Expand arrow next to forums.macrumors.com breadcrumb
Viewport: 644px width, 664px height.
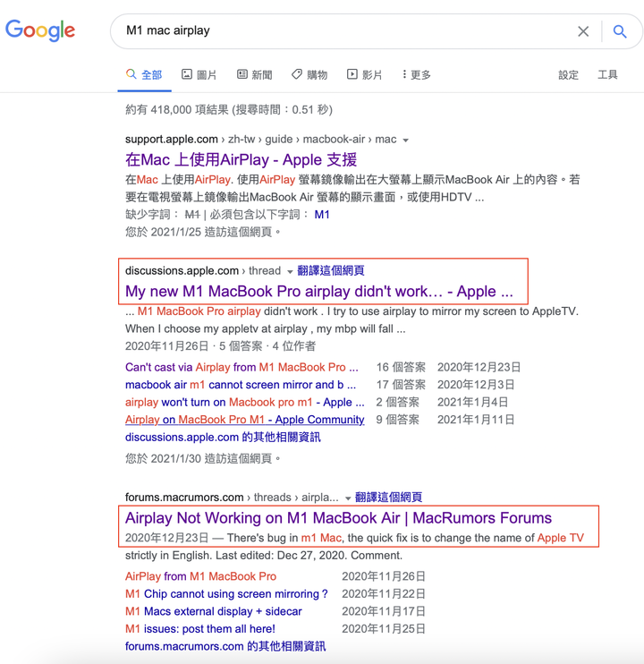348,498
